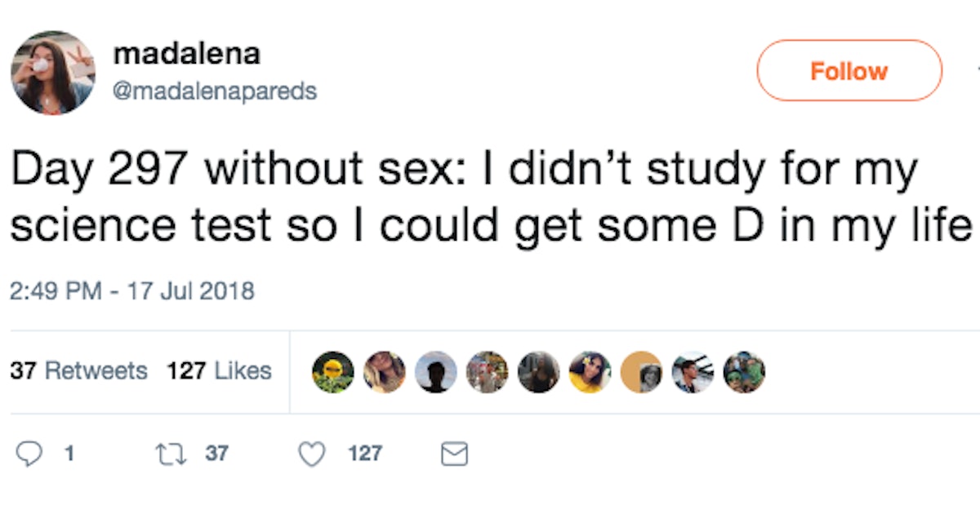Open the 37 Retweets list
The image size is (980, 514).
(78, 371)
